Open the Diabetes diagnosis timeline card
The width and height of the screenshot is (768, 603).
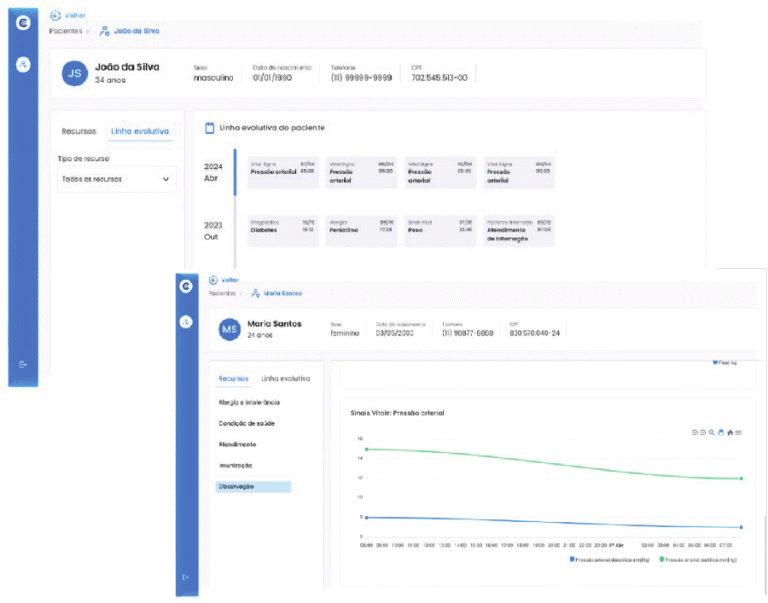(x=282, y=230)
